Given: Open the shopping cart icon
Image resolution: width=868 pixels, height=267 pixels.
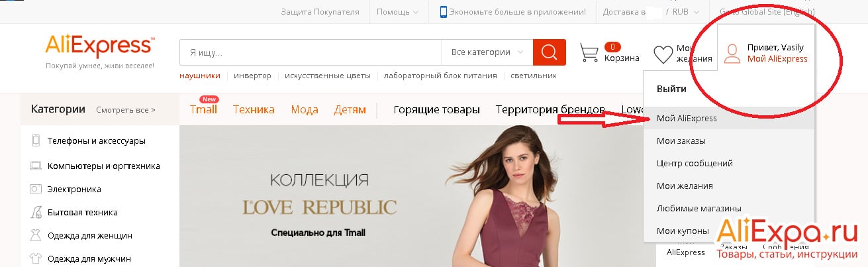Looking at the screenshot, I should 589,53.
